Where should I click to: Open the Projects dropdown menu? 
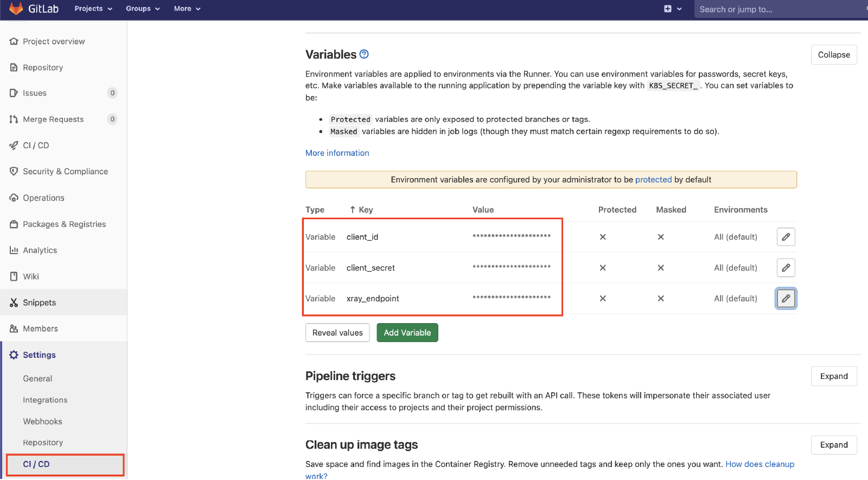(x=93, y=9)
